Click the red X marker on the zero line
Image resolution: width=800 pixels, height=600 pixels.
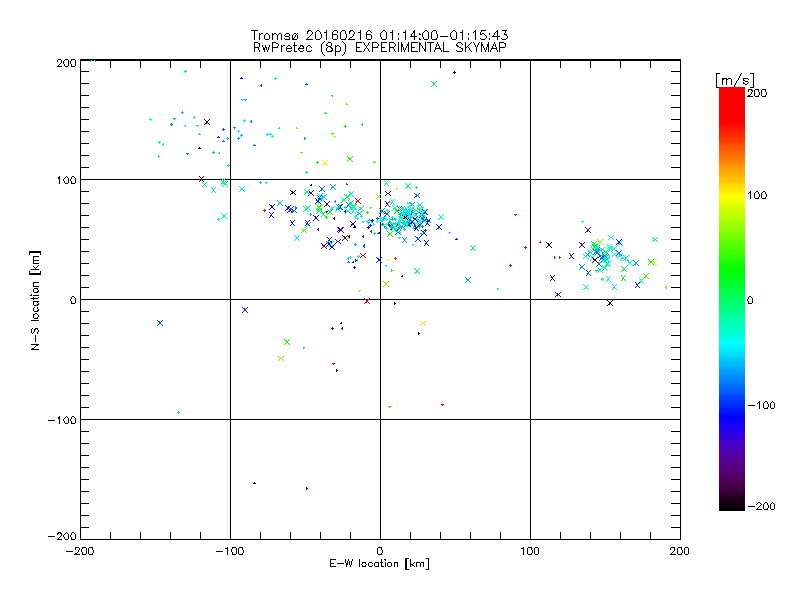(367, 302)
